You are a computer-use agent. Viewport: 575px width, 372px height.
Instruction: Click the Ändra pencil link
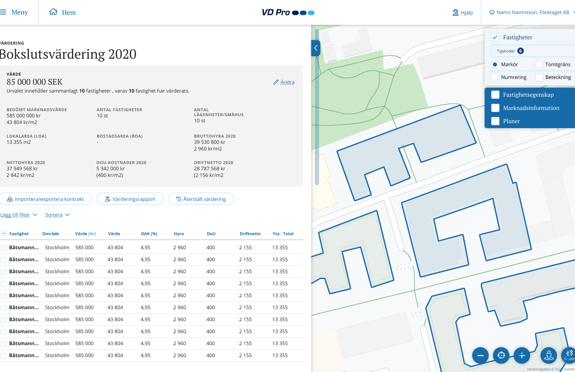[284, 82]
